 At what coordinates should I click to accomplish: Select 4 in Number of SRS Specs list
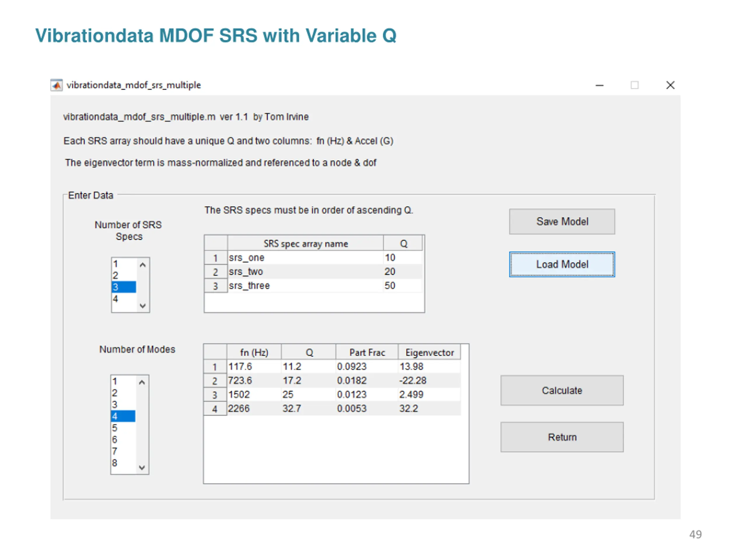(x=124, y=299)
